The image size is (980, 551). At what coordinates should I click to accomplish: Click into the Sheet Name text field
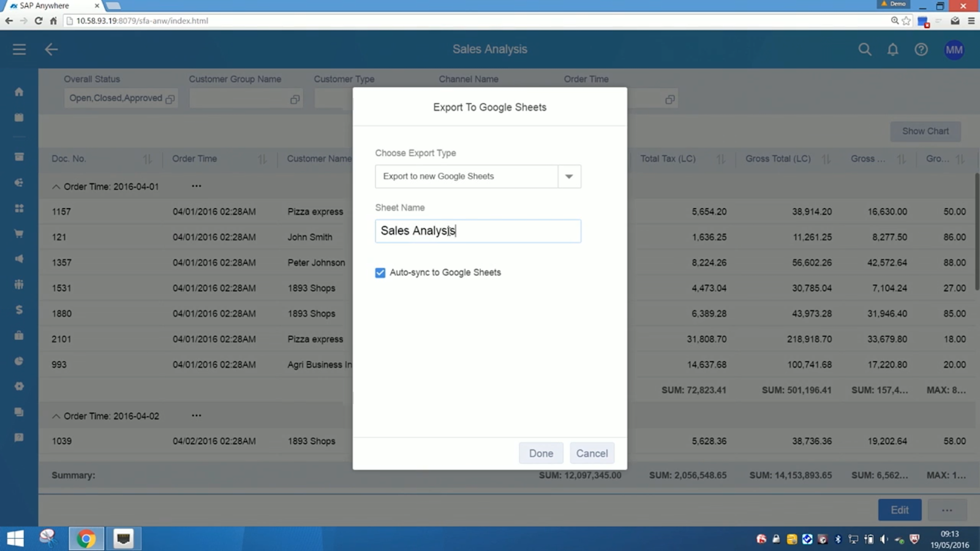478,231
